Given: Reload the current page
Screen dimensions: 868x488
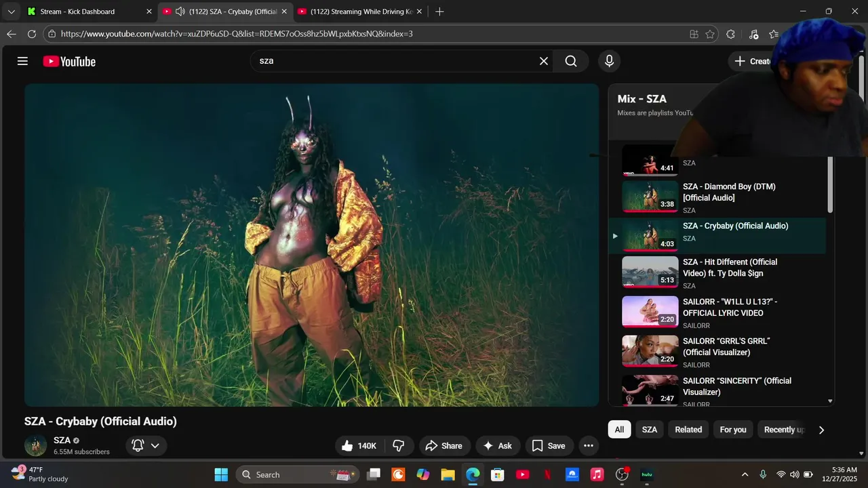Looking at the screenshot, I should click(32, 34).
